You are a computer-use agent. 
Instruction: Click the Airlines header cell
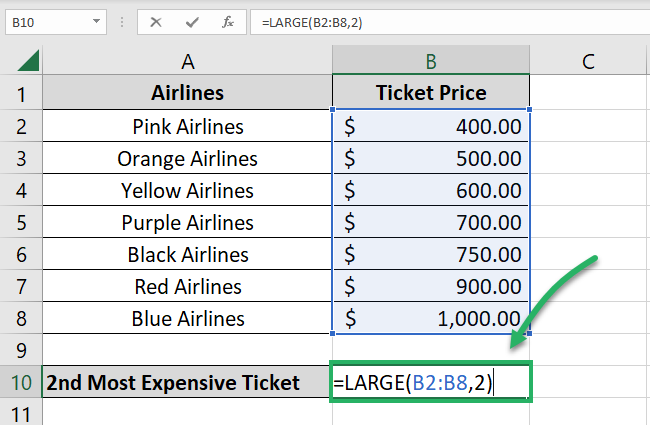[188, 94]
